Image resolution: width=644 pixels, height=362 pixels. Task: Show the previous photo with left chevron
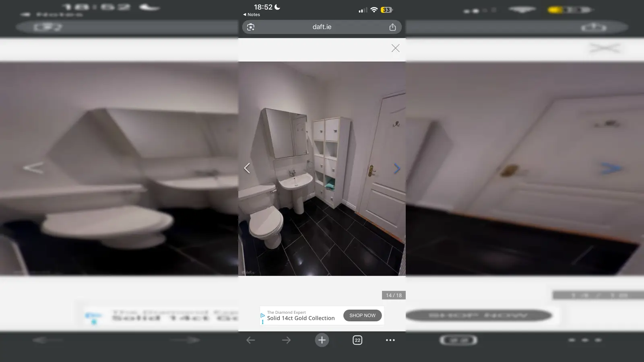247,168
